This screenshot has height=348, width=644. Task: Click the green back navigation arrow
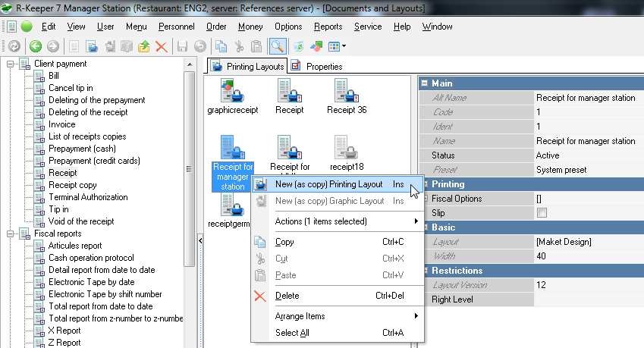coord(35,46)
